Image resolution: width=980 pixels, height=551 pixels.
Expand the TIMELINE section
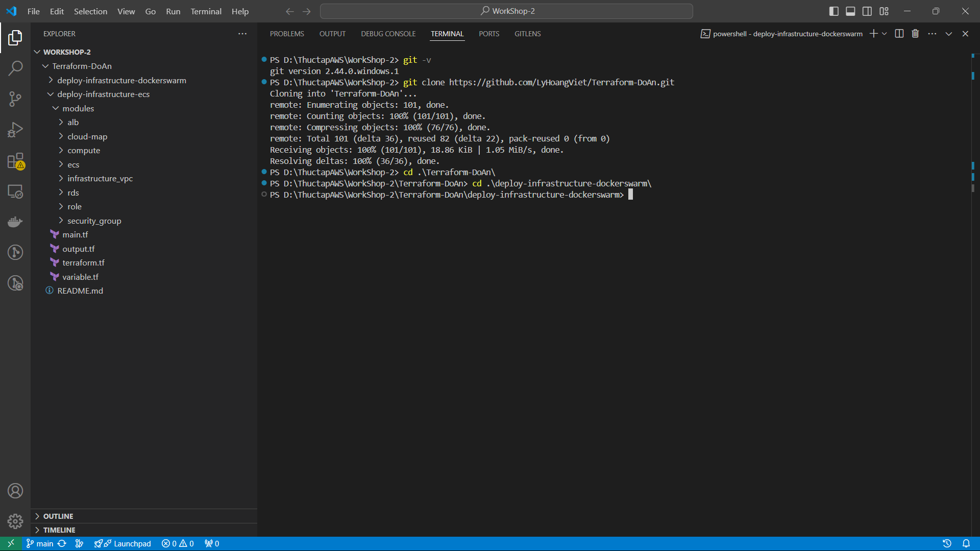(x=59, y=530)
